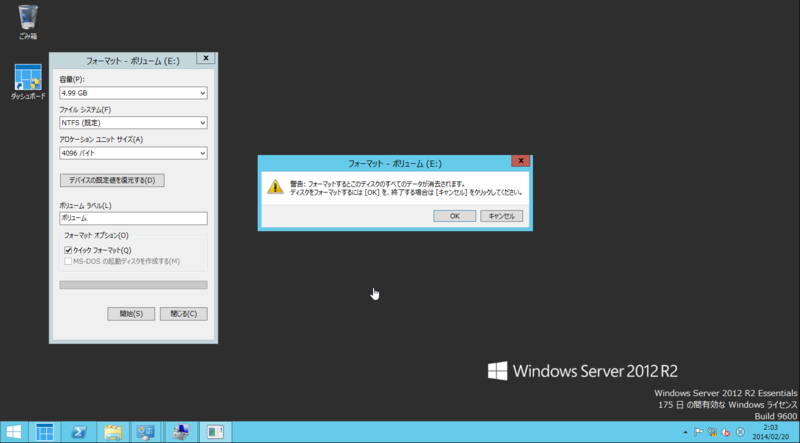Click the network status tray icon
Viewport: 800px width, 443px height.
(712, 432)
